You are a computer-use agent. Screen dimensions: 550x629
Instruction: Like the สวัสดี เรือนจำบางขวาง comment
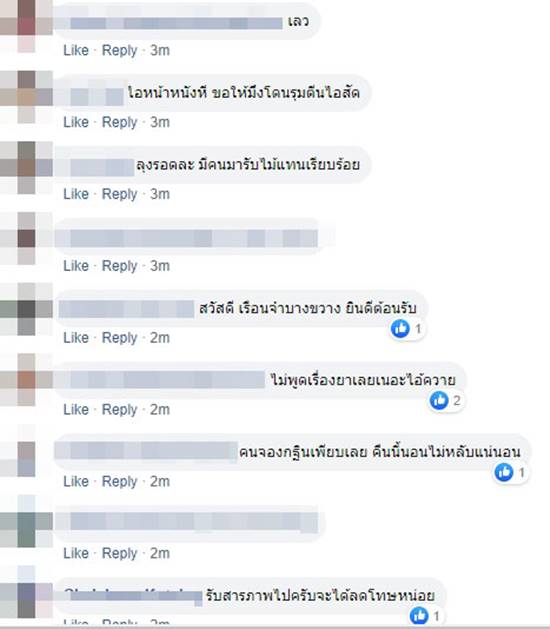76,337
